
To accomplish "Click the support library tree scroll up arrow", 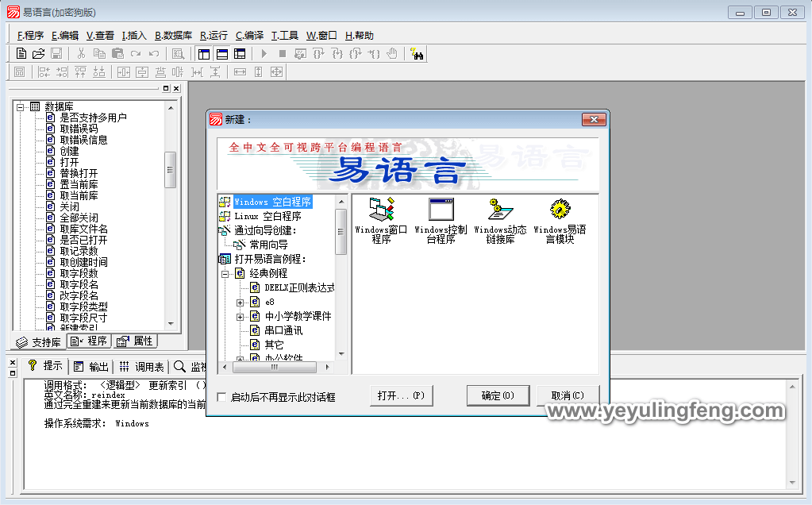I will 171,108.
